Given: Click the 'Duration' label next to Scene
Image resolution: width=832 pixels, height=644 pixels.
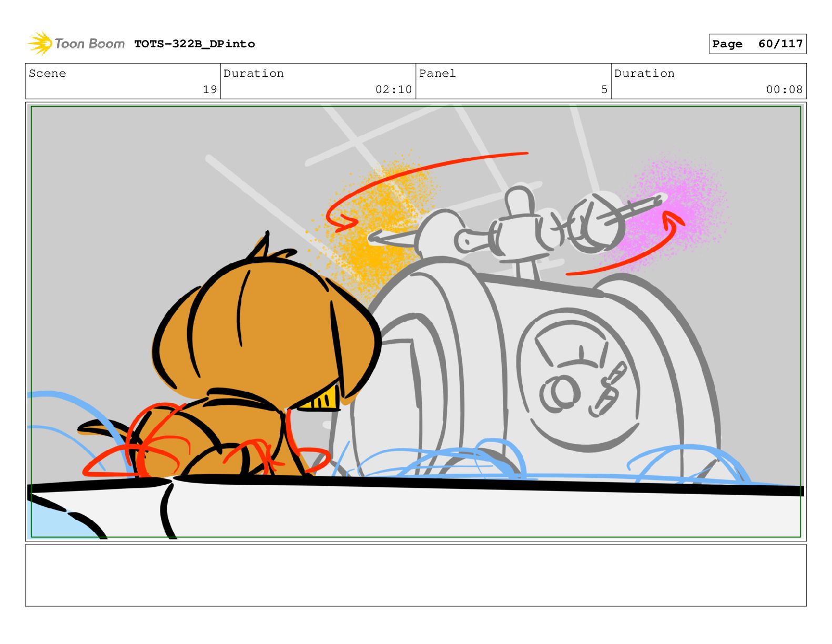Looking at the screenshot, I should pyautogui.click(x=253, y=74).
